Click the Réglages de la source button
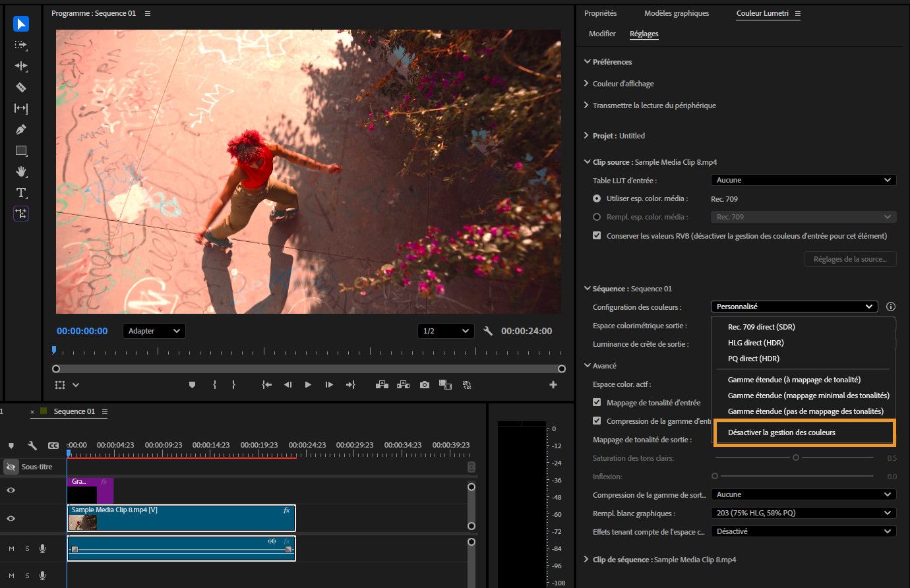Viewport: 910px width, 588px height. pyautogui.click(x=849, y=259)
